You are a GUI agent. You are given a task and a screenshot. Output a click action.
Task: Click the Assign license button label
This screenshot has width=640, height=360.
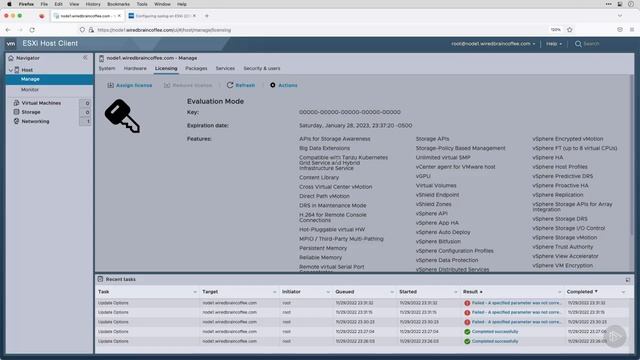pyautogui.click(x=134, y=85)
